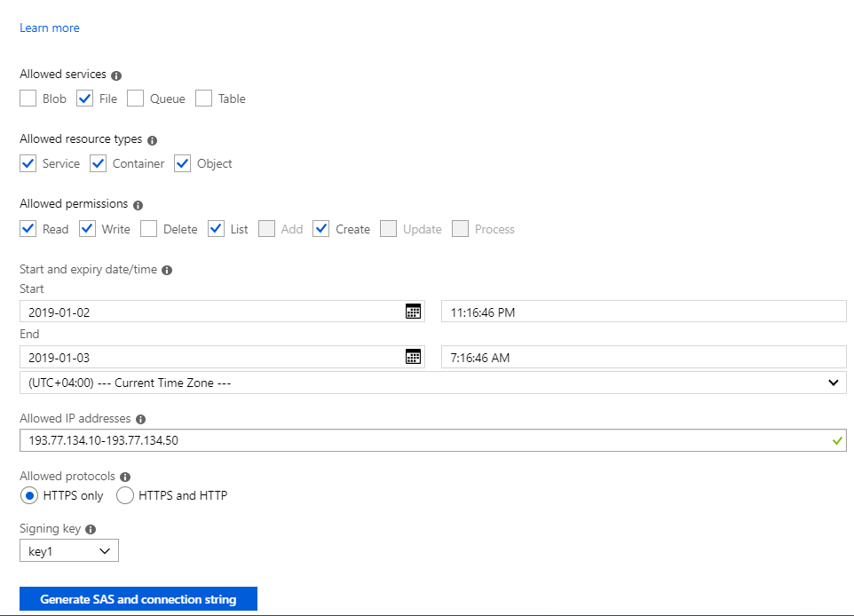
Task: Click Generate SAS and connection string
Action: 138,599
